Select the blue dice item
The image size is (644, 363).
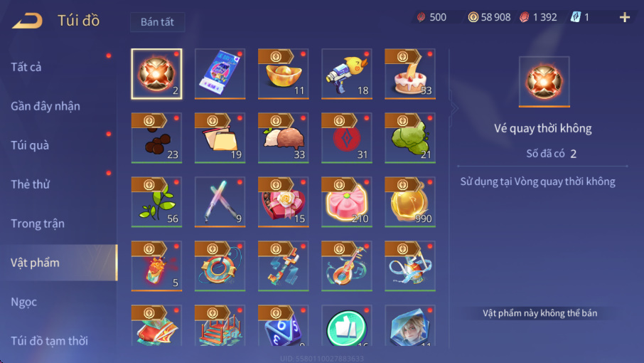point(284,325)
